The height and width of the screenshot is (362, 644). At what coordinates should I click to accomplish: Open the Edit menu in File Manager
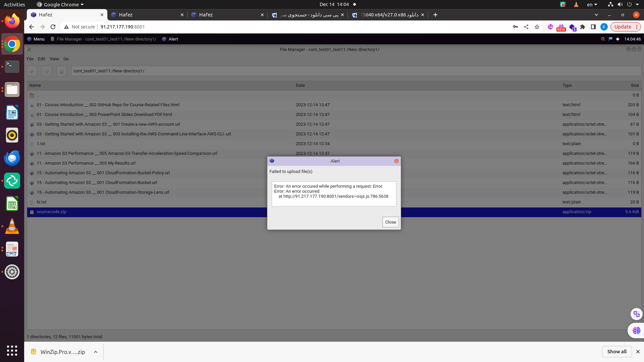tap(42, 59)
